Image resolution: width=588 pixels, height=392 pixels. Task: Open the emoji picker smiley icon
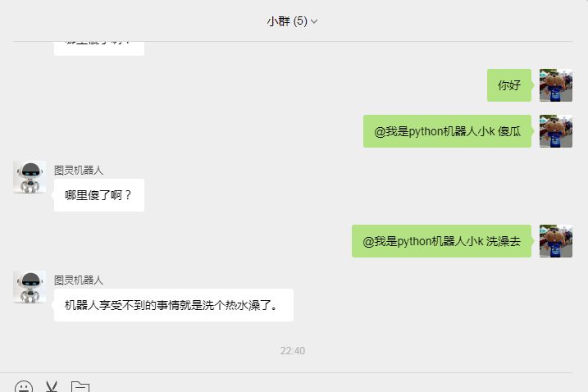24,387
